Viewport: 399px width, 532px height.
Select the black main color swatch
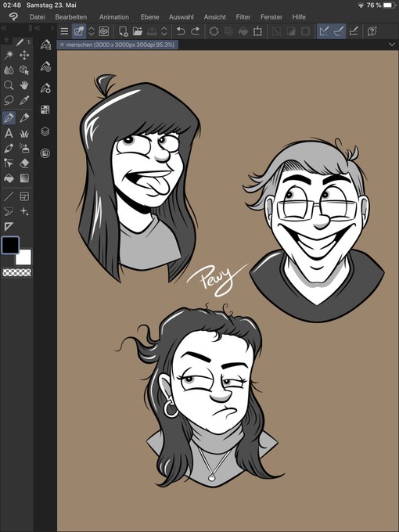coord(10,245)
